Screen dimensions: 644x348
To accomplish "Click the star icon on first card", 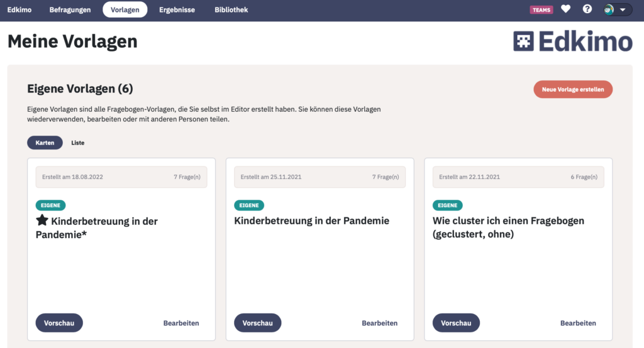I will (x=42, y=220).
